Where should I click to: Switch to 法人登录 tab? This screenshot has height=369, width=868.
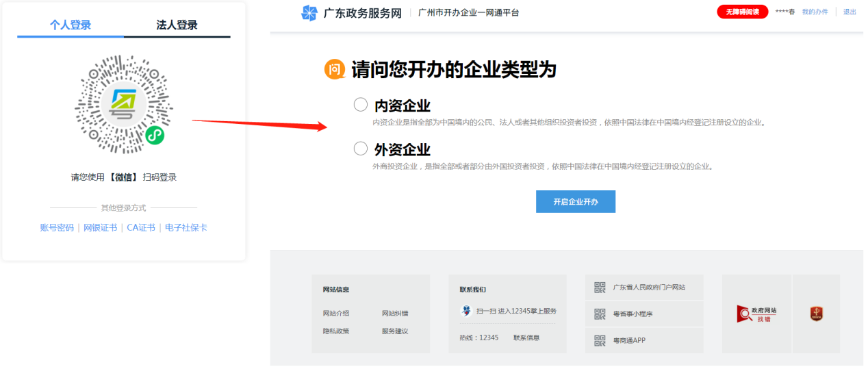pos(177,25)
